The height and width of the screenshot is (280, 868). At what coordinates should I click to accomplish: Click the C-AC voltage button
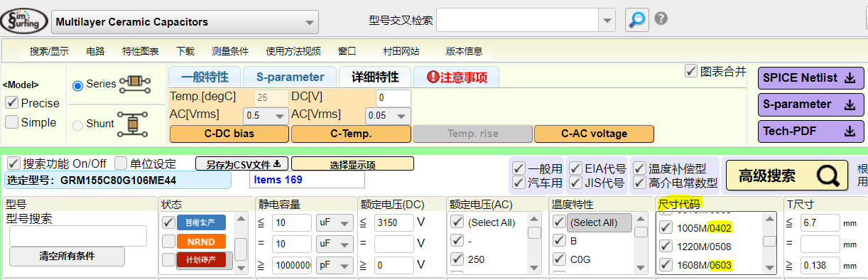tap(594, 133)
